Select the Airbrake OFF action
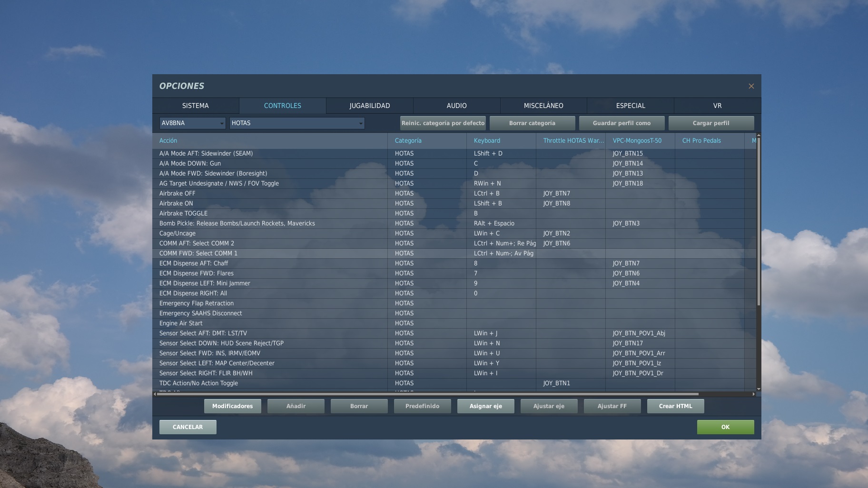The width and height of the screenshot is (868, 488). click(x=454, y=194)
